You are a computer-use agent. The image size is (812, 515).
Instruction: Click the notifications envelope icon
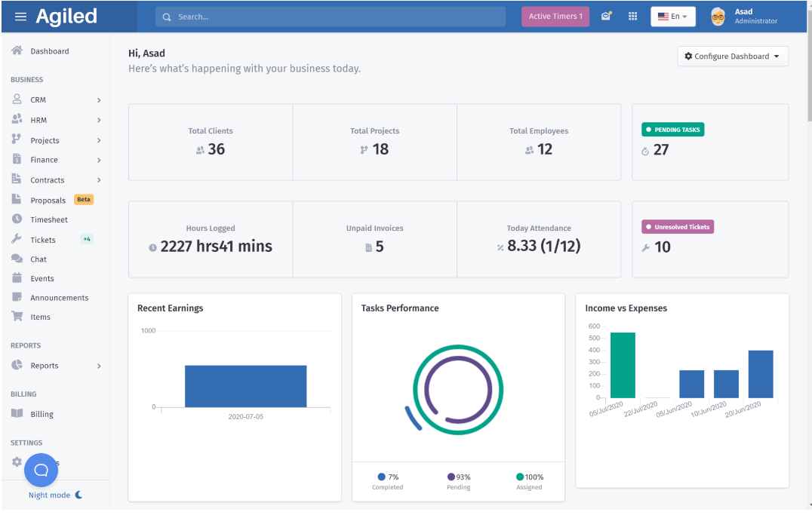[606, 16]
